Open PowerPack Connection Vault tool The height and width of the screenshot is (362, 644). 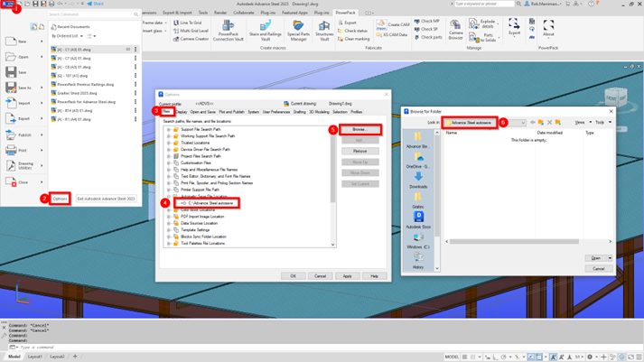[229, 30]
